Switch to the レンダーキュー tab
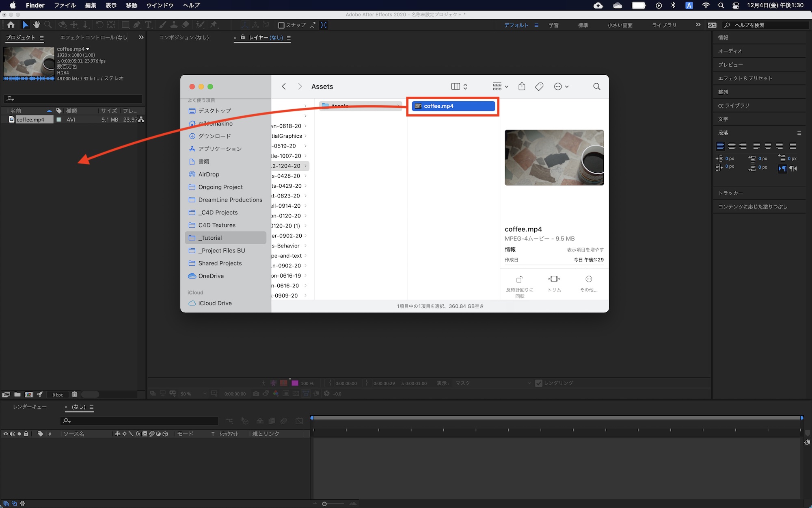The height and width of the screenshot is (508, 812). [30, 407]
